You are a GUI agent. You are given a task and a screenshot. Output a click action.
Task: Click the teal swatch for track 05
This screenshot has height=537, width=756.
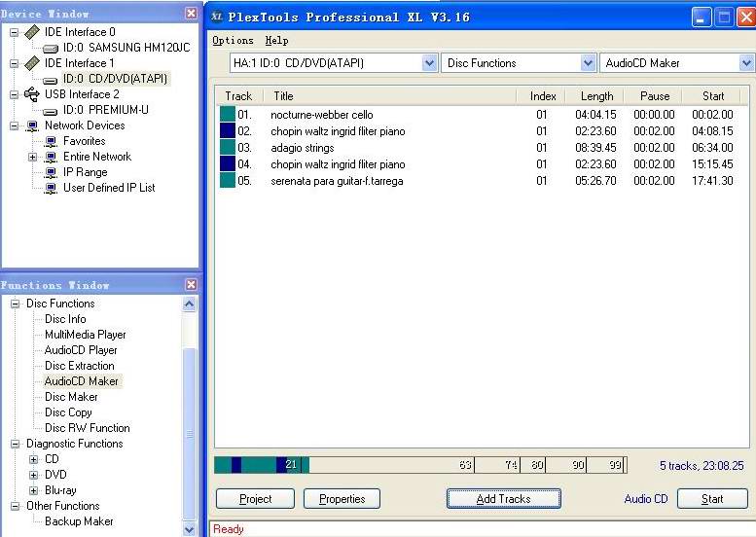pos(227,180)
